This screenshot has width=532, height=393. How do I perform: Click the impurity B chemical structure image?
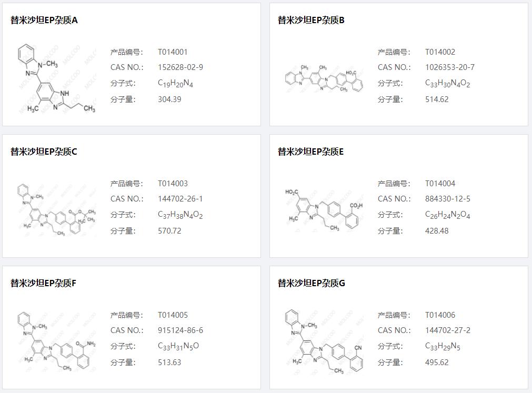pyautogui.click(x=323, y=79)
